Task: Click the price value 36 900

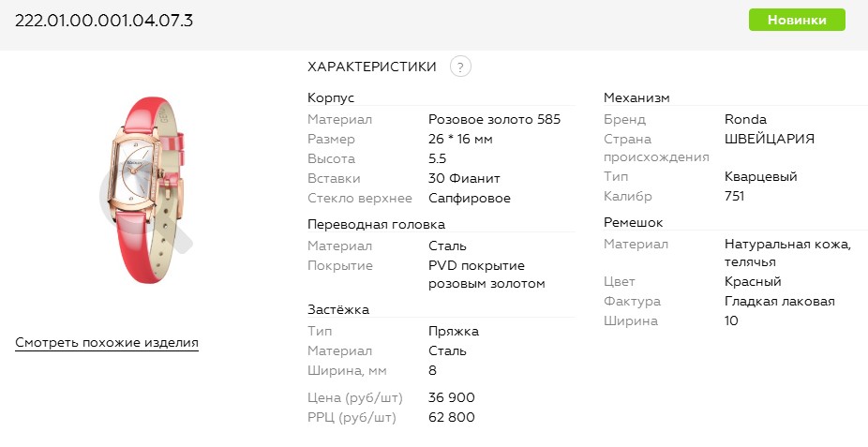Action: point(452,397)
